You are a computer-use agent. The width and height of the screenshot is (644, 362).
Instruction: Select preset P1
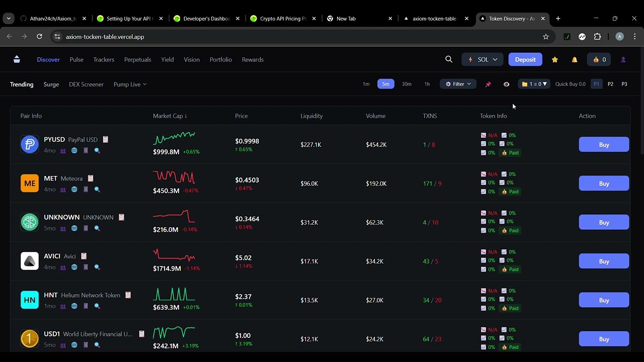click(596, 84)
